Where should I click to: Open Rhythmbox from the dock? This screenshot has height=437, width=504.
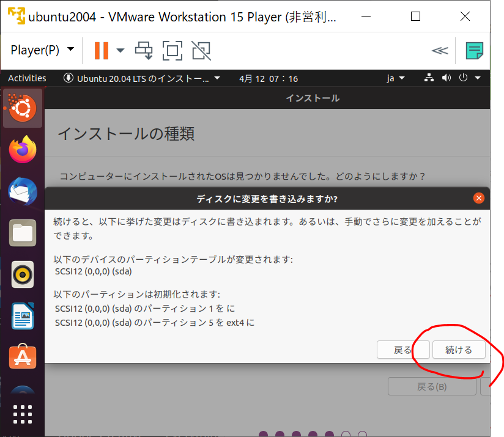[x=23, y=274]
